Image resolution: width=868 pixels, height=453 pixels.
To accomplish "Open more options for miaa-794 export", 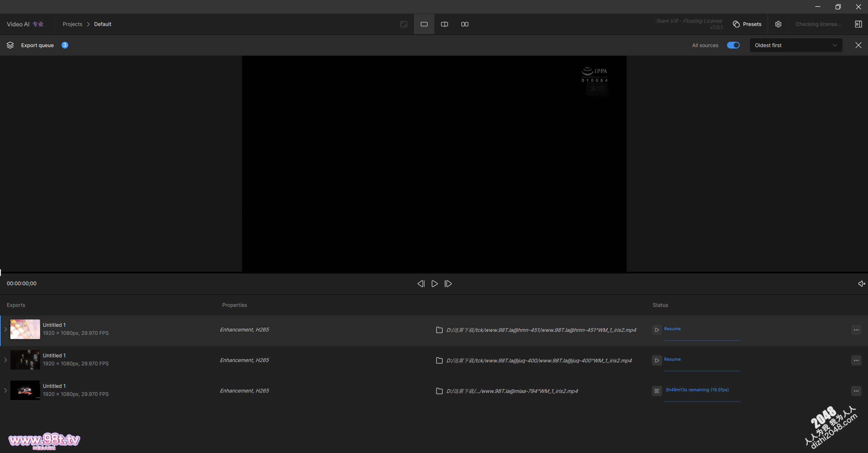I will [x=856, y=391].
